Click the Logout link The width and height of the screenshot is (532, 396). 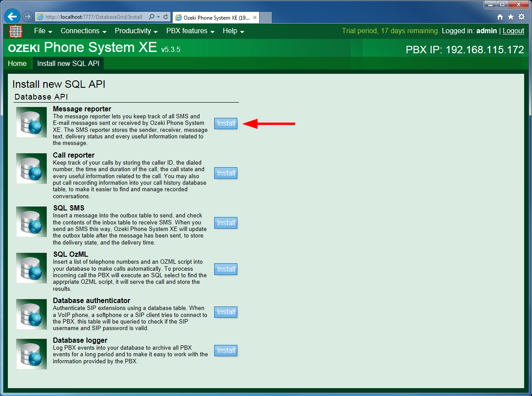click(513, 31)
